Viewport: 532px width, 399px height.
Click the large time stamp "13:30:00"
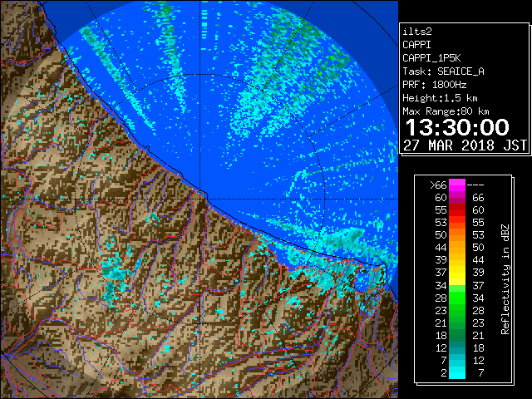(x=457, y=127)
